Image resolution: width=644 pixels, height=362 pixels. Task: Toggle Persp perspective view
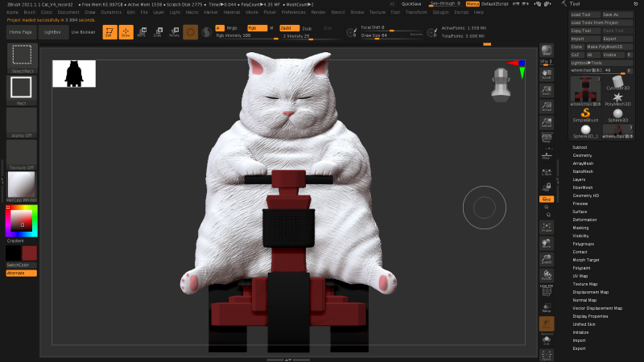(547, 139)
